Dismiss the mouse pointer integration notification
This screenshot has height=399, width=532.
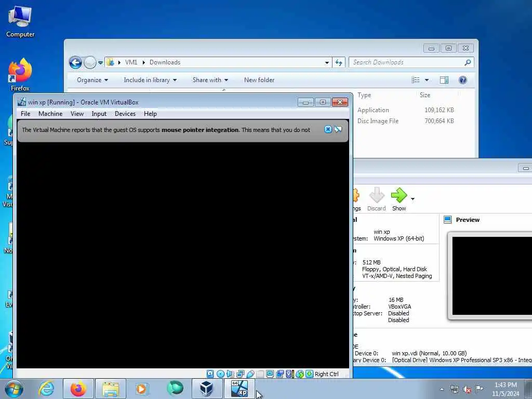(x=328, y=129)
